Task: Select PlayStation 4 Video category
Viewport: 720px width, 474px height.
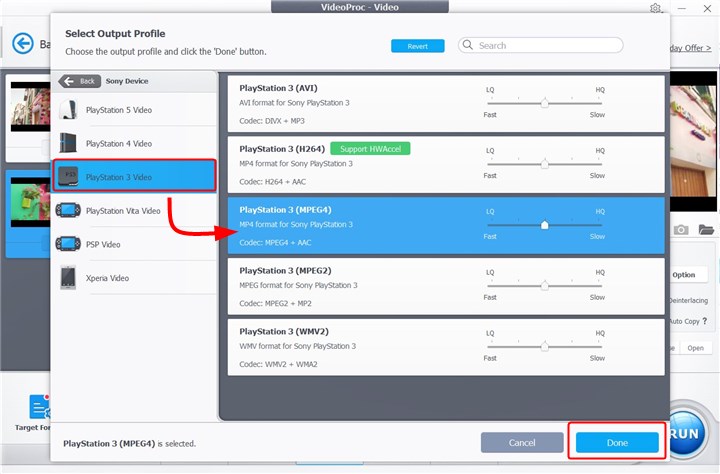Action: pyautogui.click(x=134, y=143)
